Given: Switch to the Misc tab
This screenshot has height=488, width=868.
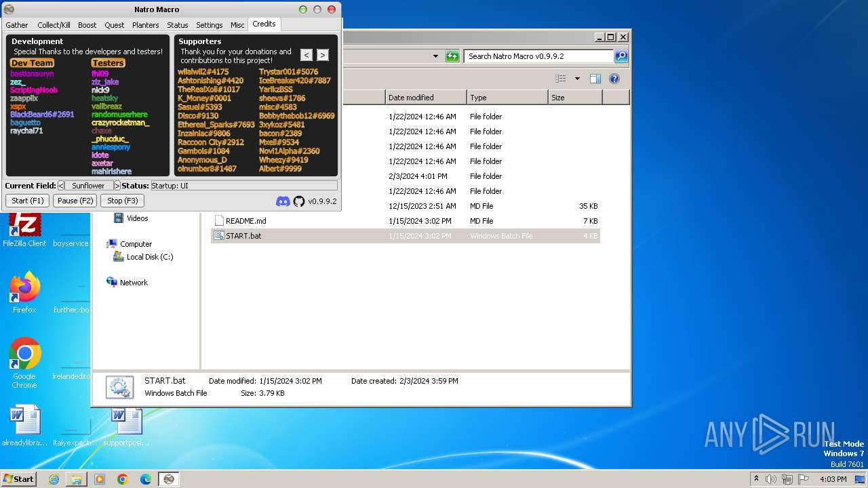Looking at the screenshot, I should tap(237, 25).
